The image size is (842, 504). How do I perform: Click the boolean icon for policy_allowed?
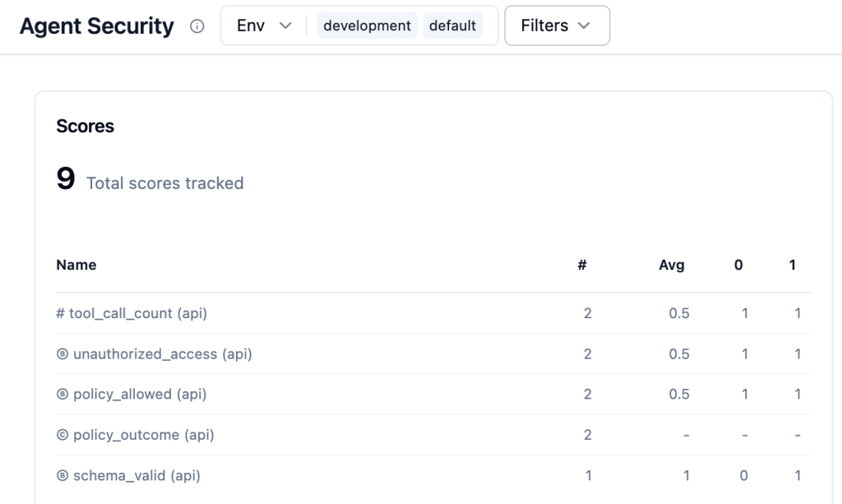[62, 395]
